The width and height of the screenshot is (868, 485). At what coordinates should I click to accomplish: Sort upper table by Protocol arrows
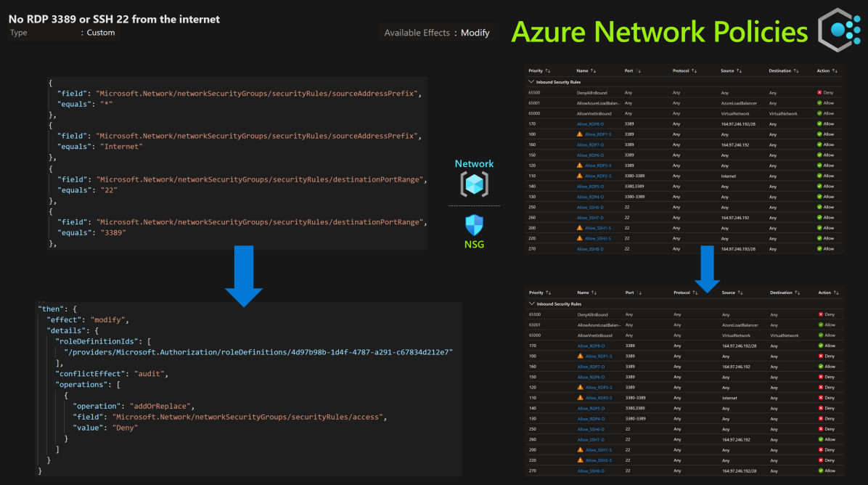click(x=694, y=71)
